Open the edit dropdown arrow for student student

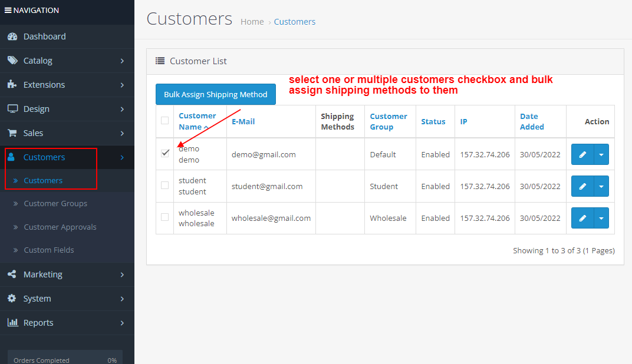tap(601, 186)
